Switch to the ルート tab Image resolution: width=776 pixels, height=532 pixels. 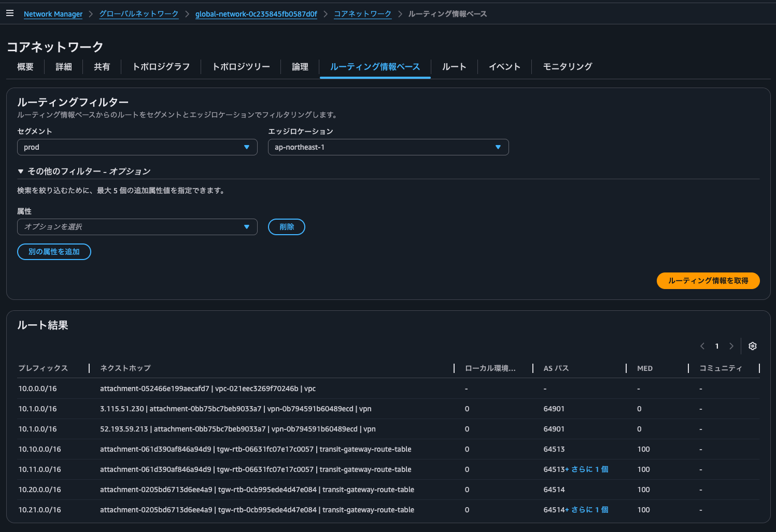click(454, 67)
